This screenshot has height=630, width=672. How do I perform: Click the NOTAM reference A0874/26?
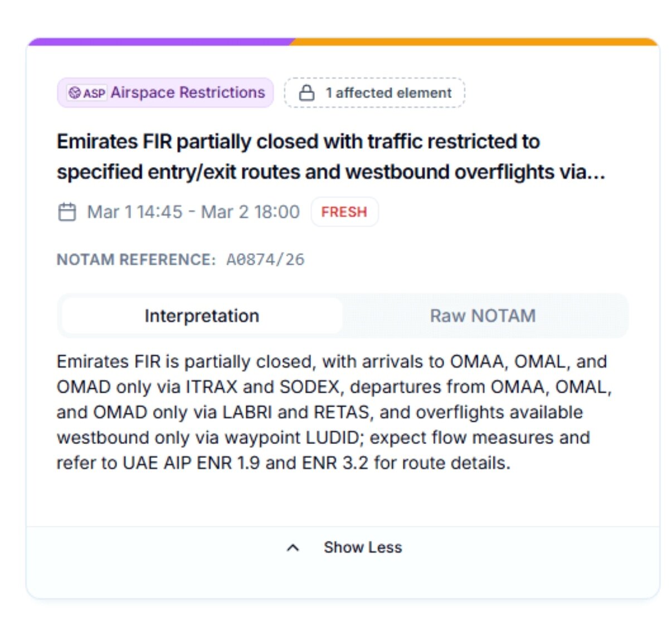point(265,259)
